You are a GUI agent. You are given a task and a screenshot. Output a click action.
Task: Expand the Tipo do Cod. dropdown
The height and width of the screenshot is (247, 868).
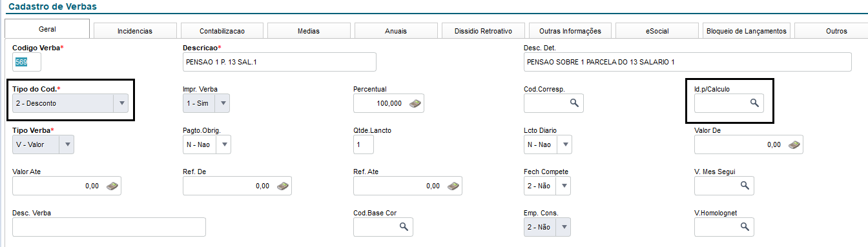tap(121, 103)
